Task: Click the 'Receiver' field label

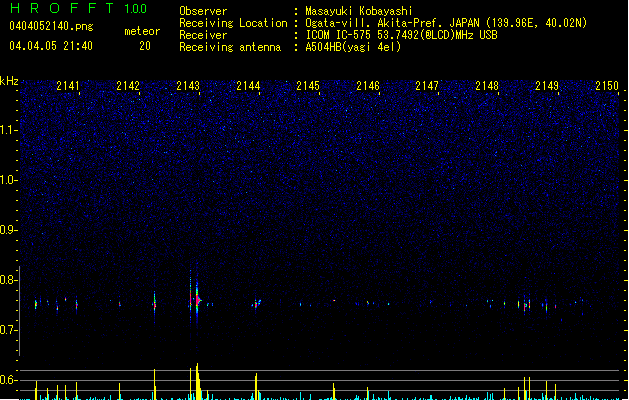Action: pos(203,35)
